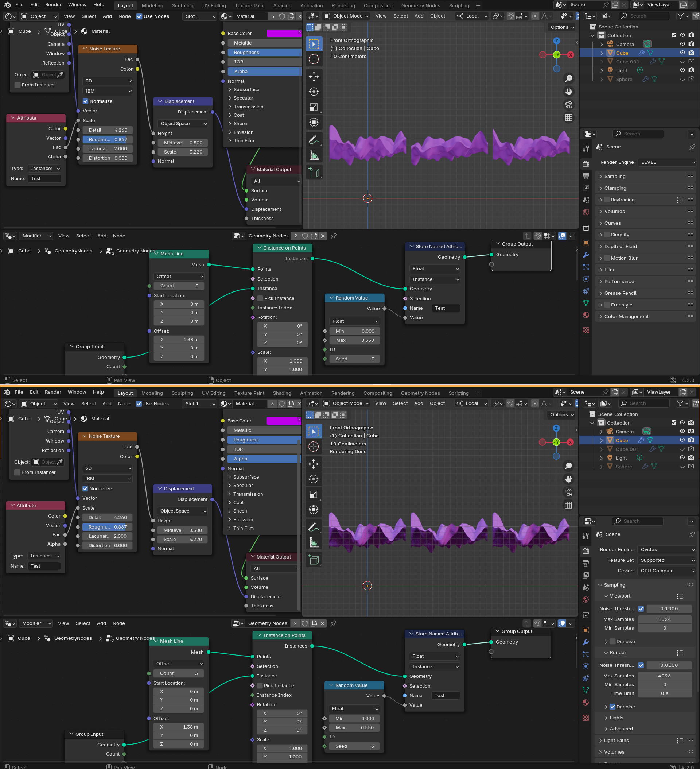The width and height of the screenshot is (700, 769).
Task: Open Object Space dropdown in upper Displacement node
Action: tap(183, 124)
